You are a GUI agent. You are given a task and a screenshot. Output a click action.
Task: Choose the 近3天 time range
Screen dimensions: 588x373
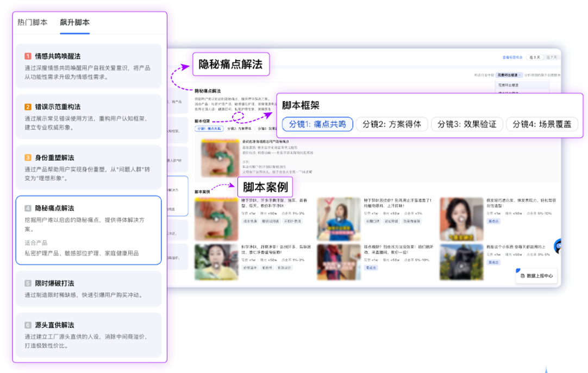tap(535, 57)
